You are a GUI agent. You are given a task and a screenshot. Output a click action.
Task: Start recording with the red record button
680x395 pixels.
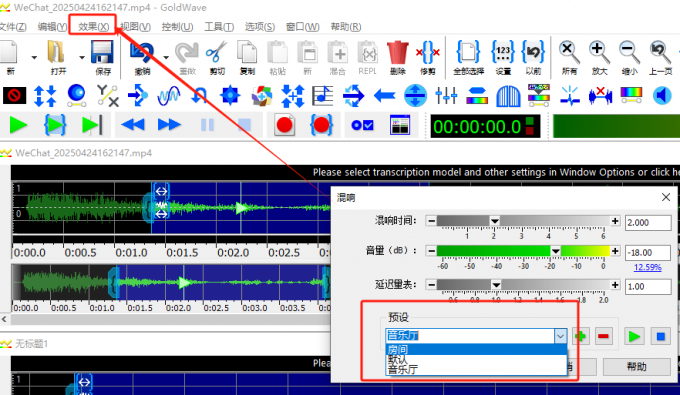tap(284, 125)
